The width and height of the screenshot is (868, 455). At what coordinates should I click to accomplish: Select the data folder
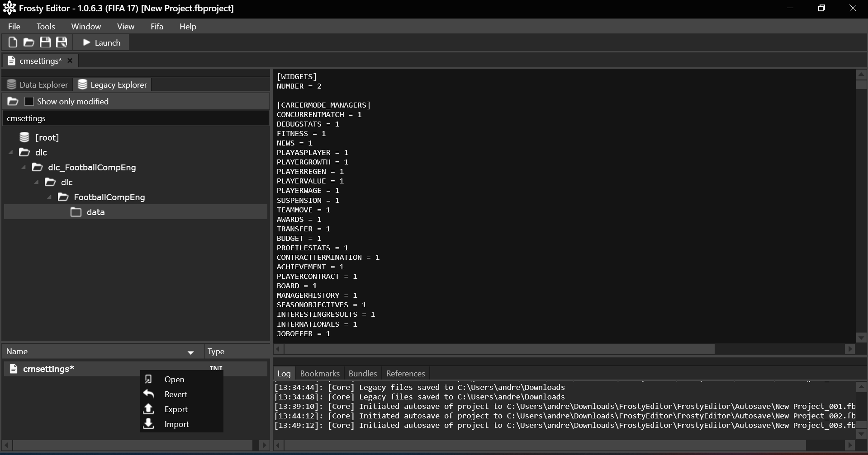point(95,212)
